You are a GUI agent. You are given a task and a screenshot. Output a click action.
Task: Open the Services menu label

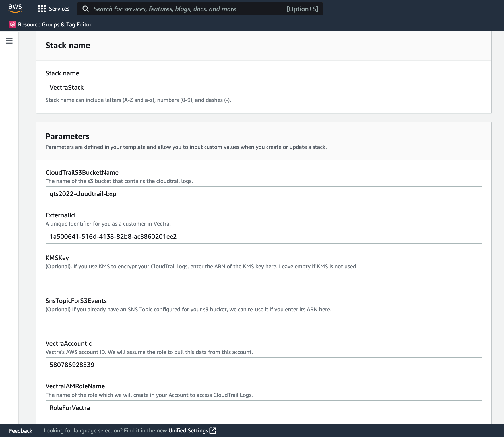[59, 9]
